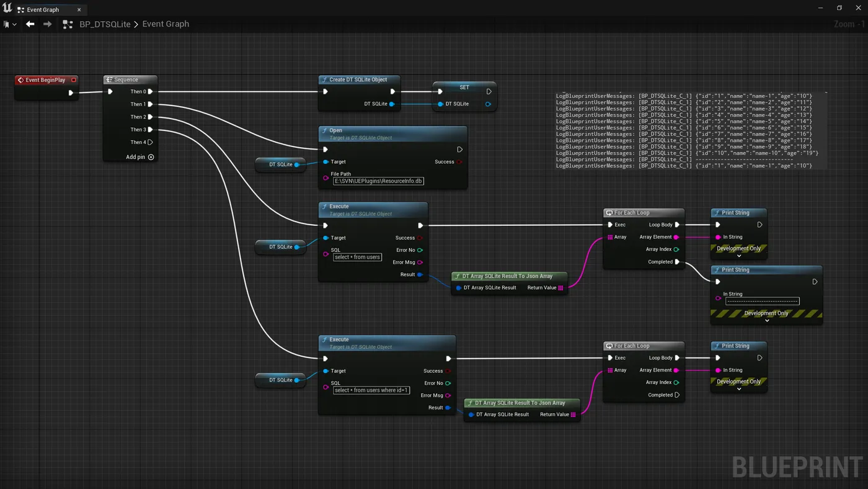Select the Event BeginPlay node title
Screen dimensions: 868x489
(x=45, y=80)
